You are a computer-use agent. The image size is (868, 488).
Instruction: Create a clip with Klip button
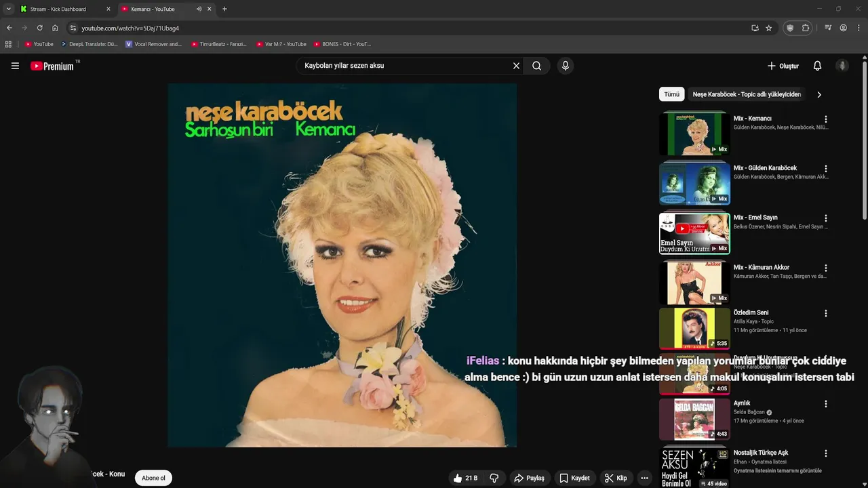point(616,478)
